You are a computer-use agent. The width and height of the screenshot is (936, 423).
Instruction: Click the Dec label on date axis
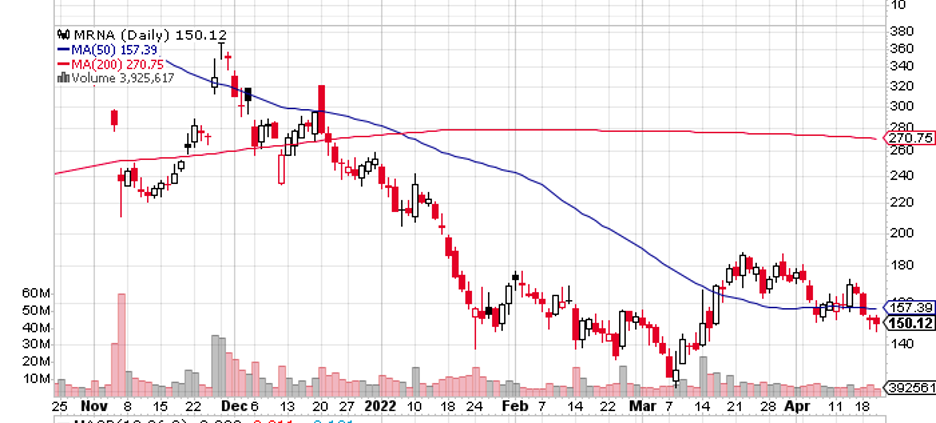236,406
